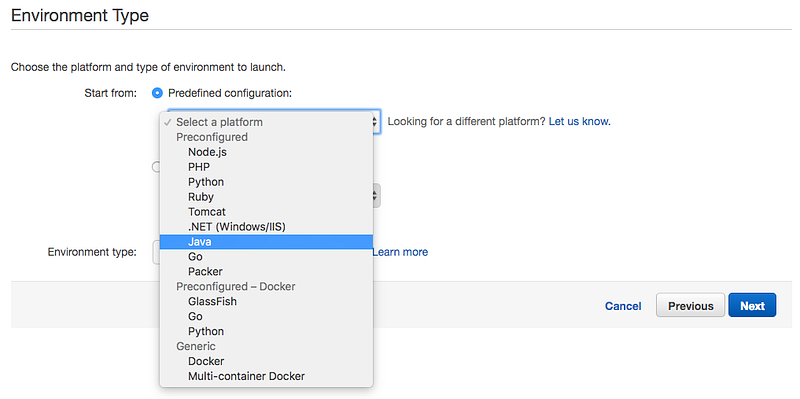Go back with the Previous button
The width and height of the screenshot is (800, 399).
point(690,305)
